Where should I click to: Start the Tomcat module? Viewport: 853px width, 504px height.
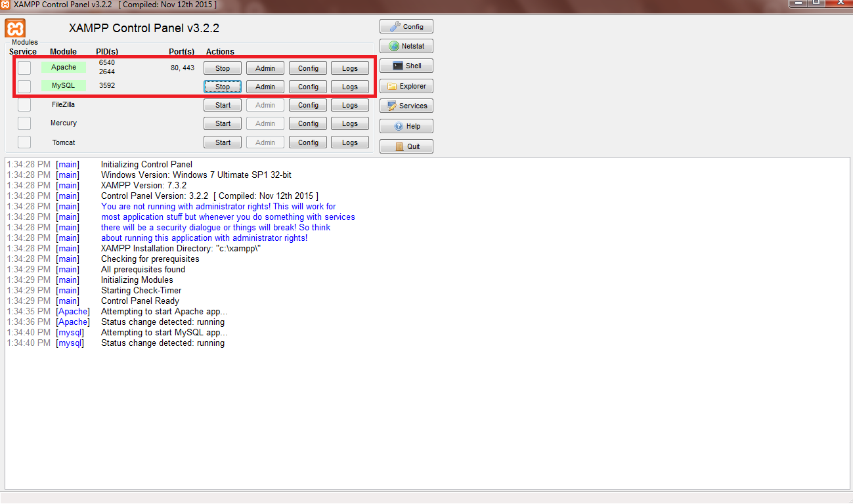223,142
